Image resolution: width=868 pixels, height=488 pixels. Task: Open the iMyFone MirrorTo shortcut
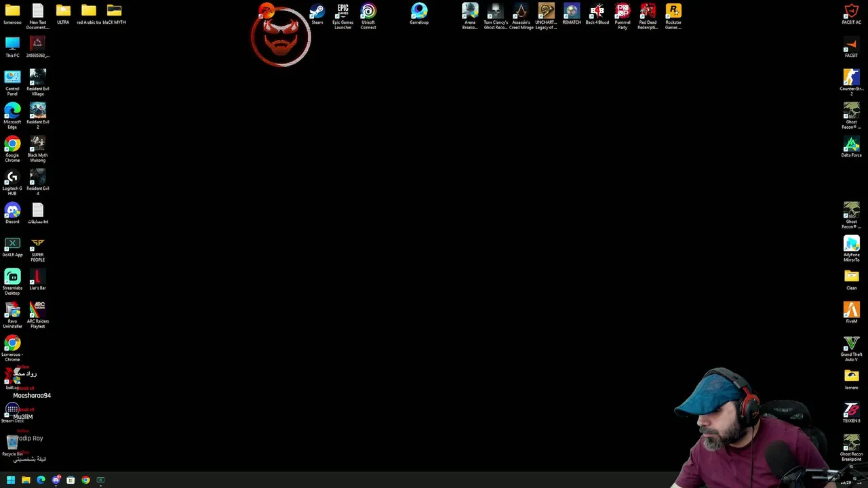[852, 249]
